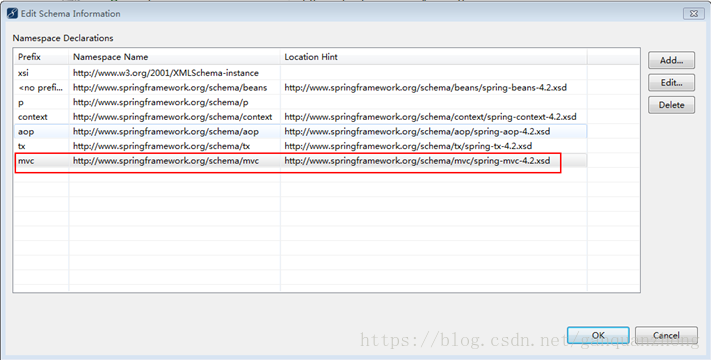Click the Spring icon in the title bar
The height and width of the screenshot is (360, 711).
(x=12, y=14)
